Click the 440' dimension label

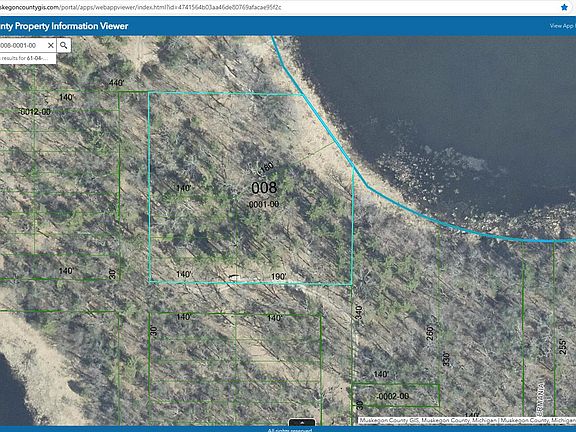coord(116,83)
